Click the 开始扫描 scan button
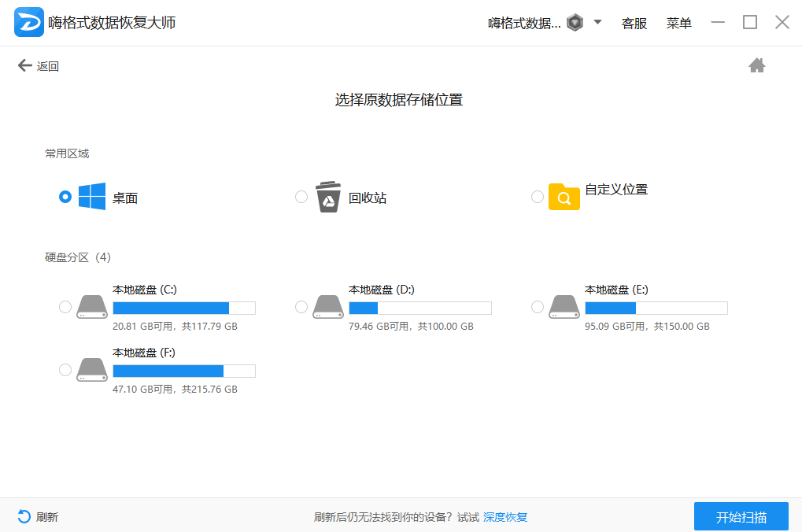This screenshot has height=532, width=802. (740, 516)
